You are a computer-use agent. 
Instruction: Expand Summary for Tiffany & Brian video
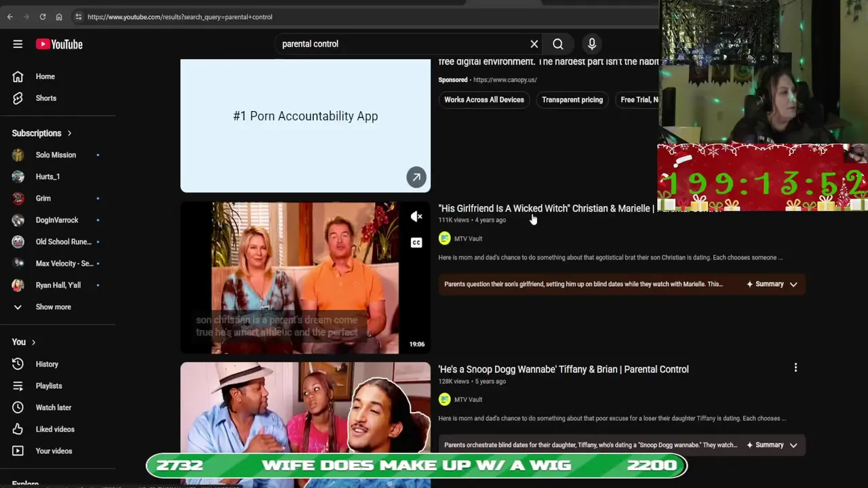point(772,445)
